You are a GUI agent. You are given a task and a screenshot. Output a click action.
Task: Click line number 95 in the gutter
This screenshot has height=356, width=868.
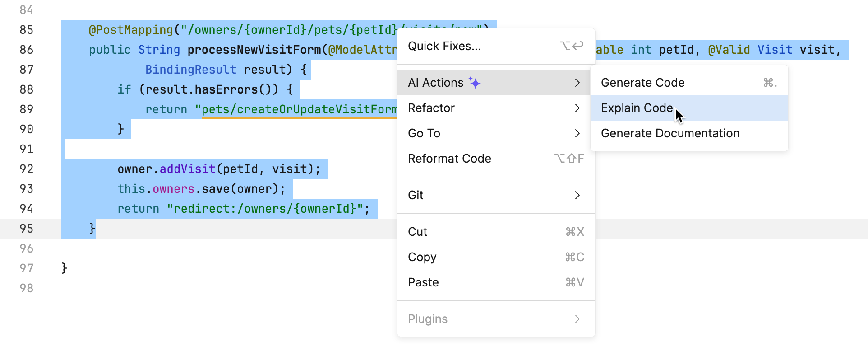coord(27,229)
